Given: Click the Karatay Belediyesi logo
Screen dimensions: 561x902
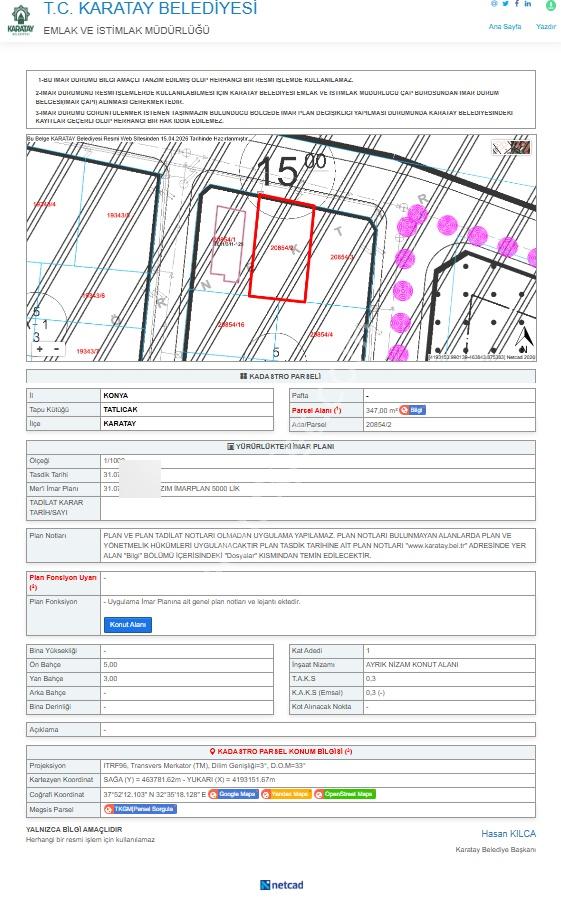Looking at the screenshot, I should [21, 21].
